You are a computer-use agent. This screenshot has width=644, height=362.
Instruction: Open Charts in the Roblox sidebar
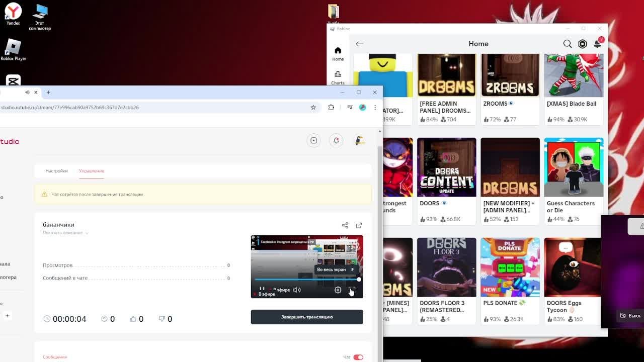338,77
